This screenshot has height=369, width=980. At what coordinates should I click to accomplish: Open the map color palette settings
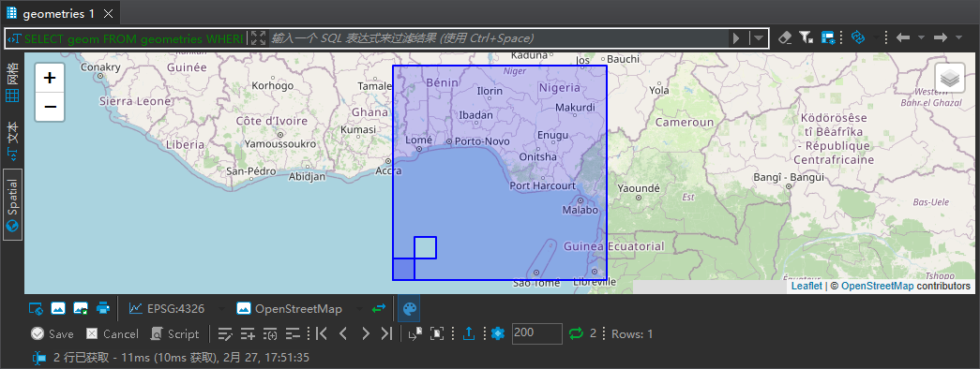409,308
